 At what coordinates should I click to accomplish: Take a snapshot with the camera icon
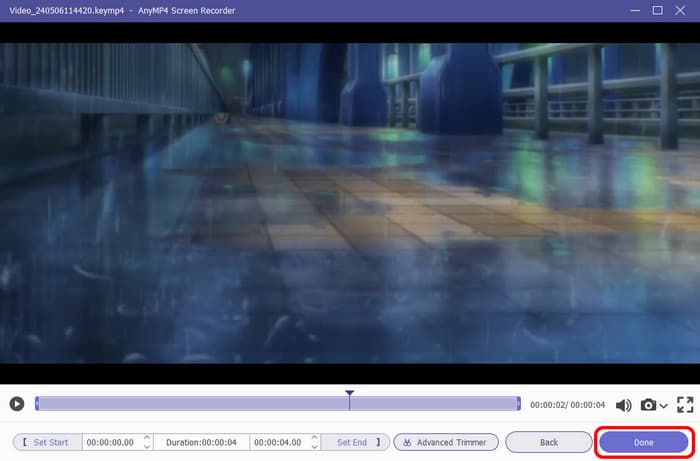click(648, 405)
